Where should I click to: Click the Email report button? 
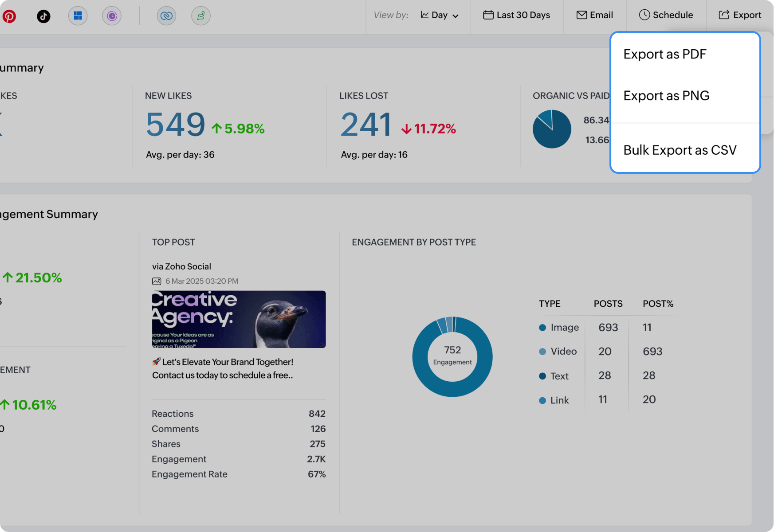pyautogui.click(x=595, y=15)
